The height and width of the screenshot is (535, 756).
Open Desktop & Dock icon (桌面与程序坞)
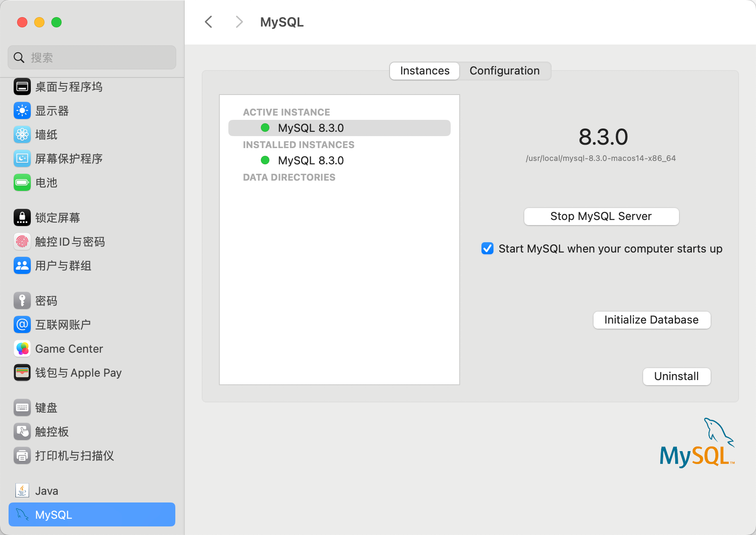22,87
